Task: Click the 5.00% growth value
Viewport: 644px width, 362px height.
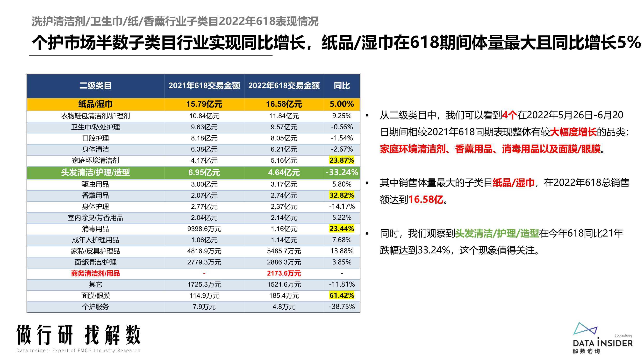Action: (x=342, y=104)
